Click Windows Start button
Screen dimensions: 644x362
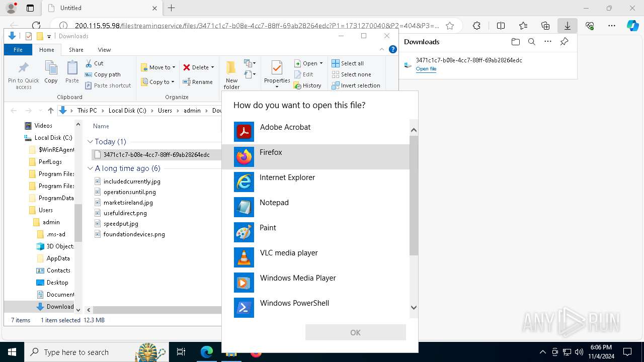12,352
